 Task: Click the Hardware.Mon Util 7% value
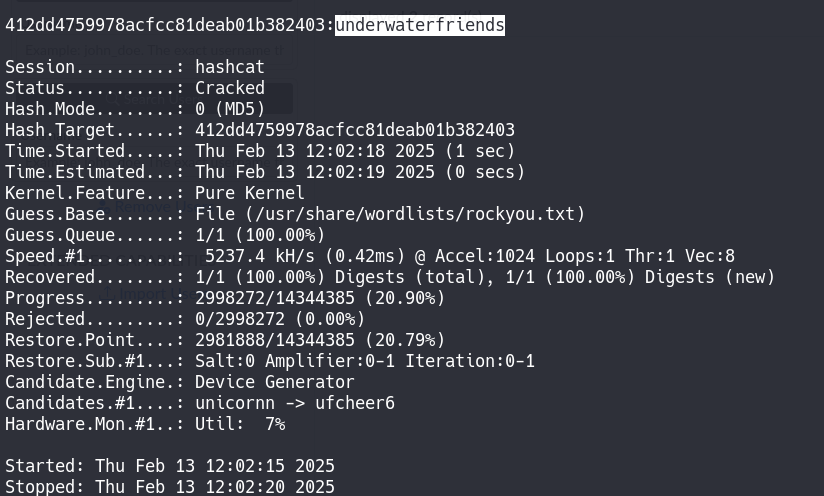(x=239, y=424)
